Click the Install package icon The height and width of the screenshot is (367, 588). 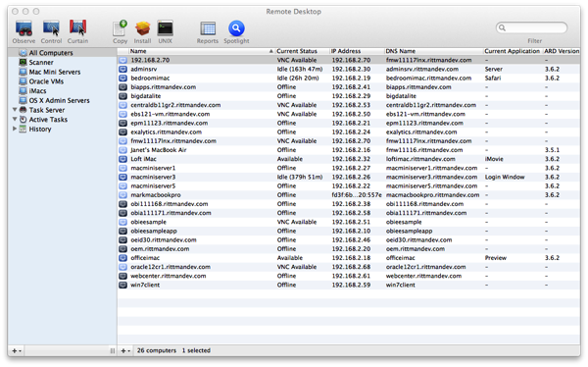point(142,28)
